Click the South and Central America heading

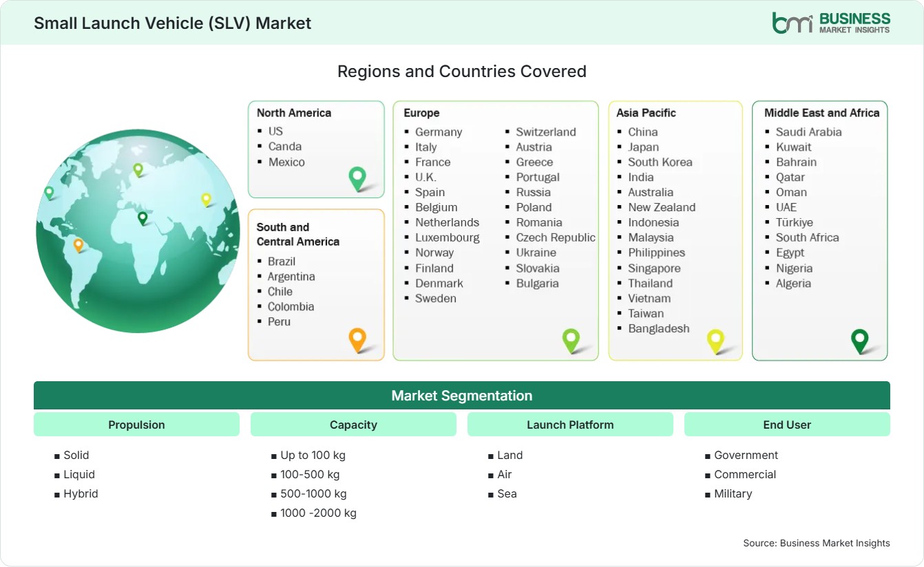click(x=298, y=234)
